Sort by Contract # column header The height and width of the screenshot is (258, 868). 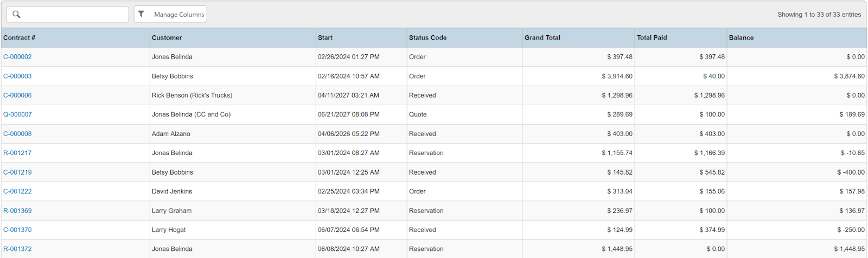(x=20, y=38)
